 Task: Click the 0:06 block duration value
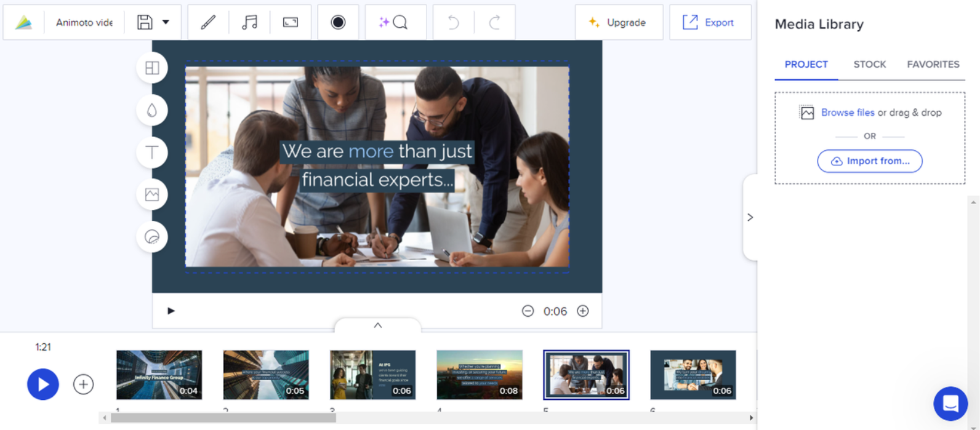coord(555,311)
